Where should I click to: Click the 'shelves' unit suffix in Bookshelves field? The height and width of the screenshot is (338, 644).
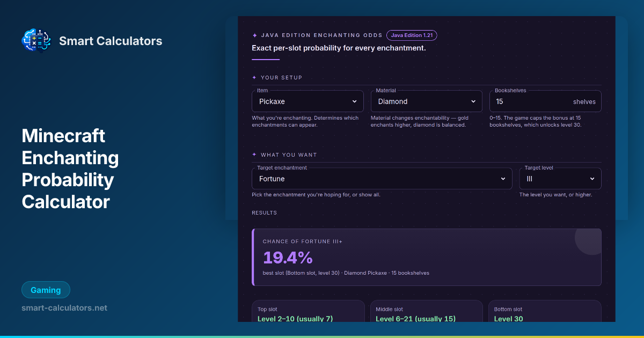point(584,101)
